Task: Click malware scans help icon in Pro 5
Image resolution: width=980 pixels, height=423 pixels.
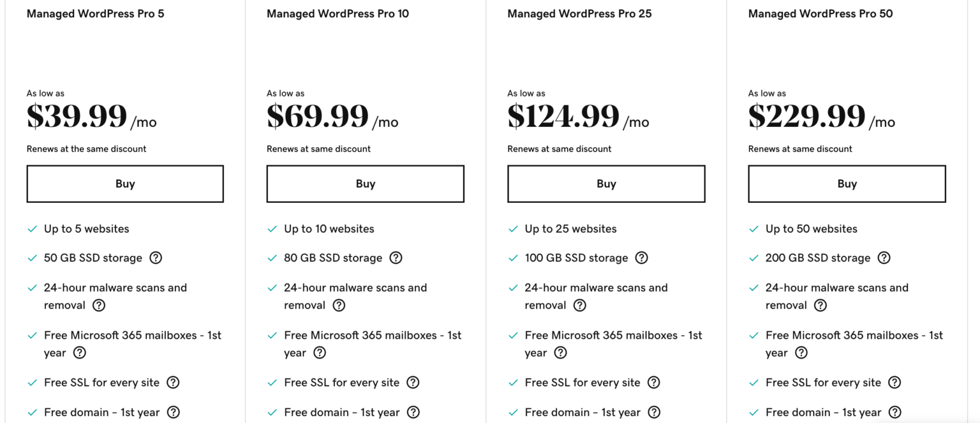Action: tap(98, 305)
